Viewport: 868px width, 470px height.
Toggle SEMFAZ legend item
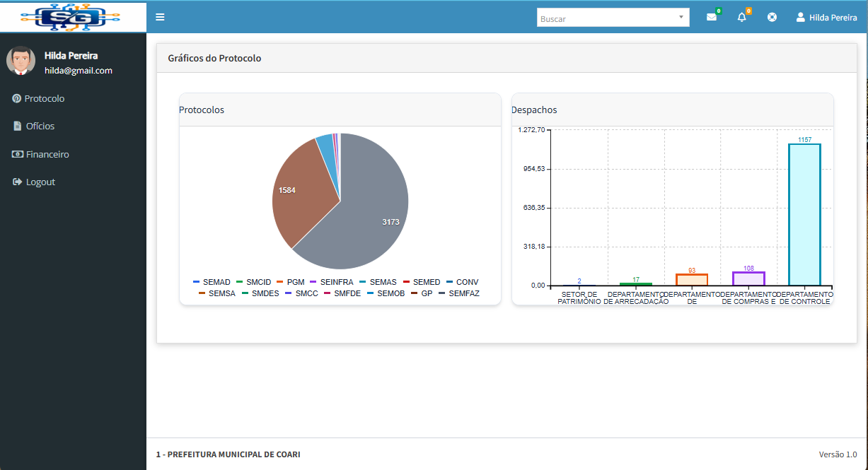[x=459, y=293]
